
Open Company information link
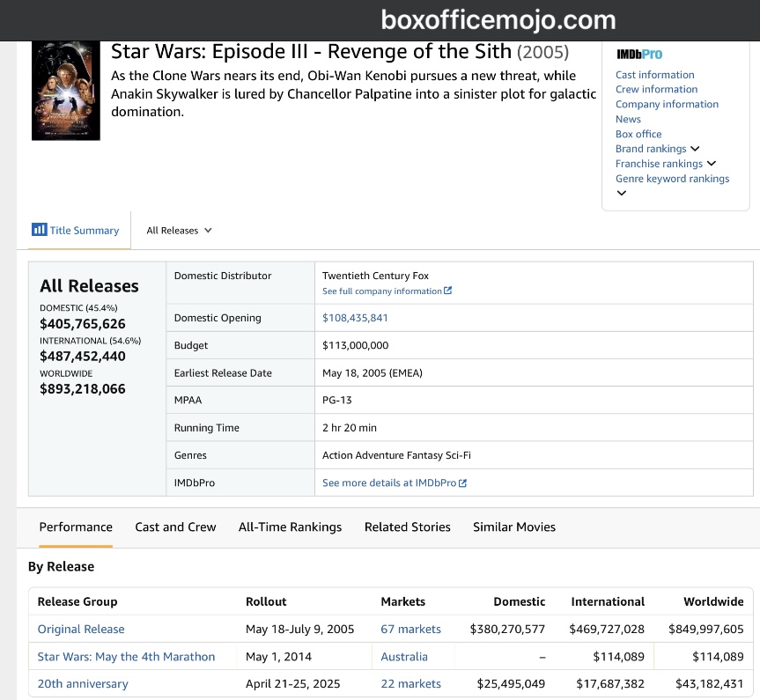coord(667,104)
